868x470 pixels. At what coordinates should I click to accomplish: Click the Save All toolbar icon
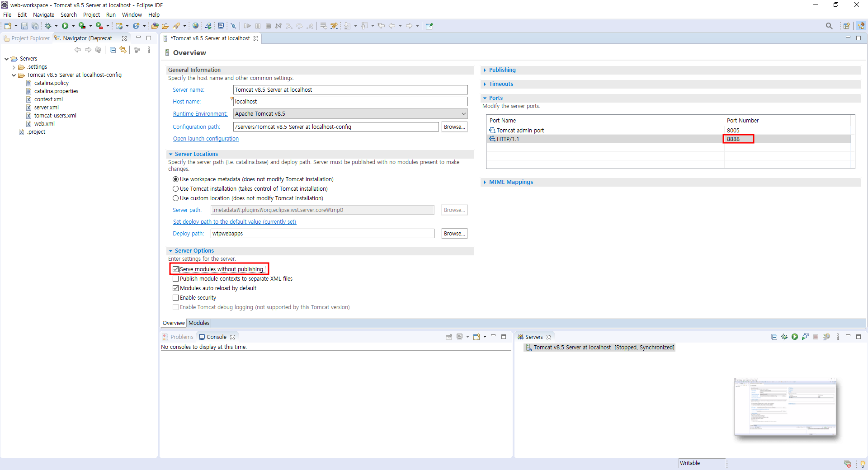tap(35, 26)
